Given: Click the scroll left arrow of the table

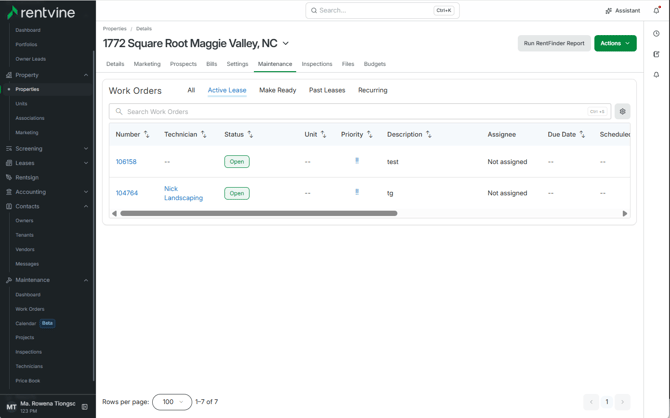Looking at the screenshot, I should click(114, 213).
